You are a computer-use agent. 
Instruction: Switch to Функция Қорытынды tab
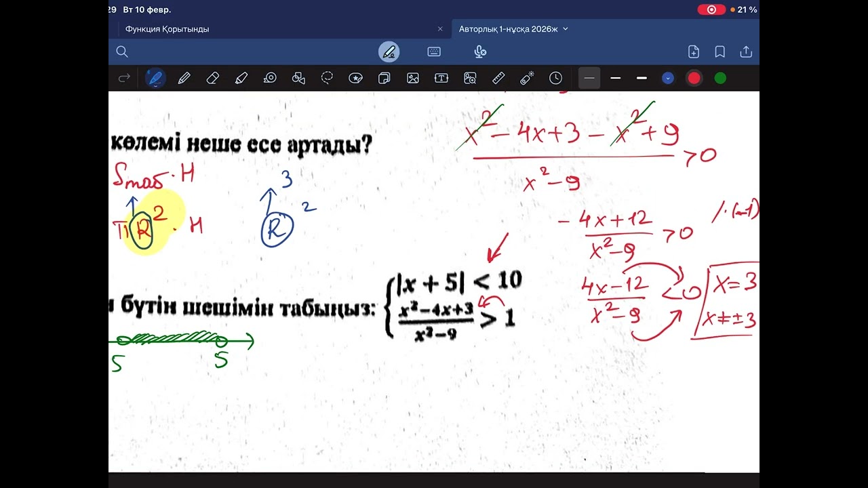(167, 29)
